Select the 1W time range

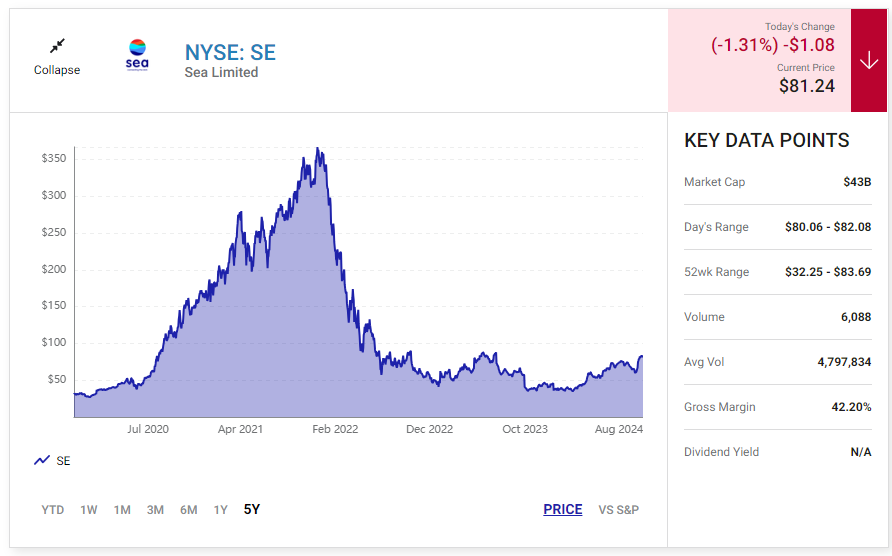point(89,510)
